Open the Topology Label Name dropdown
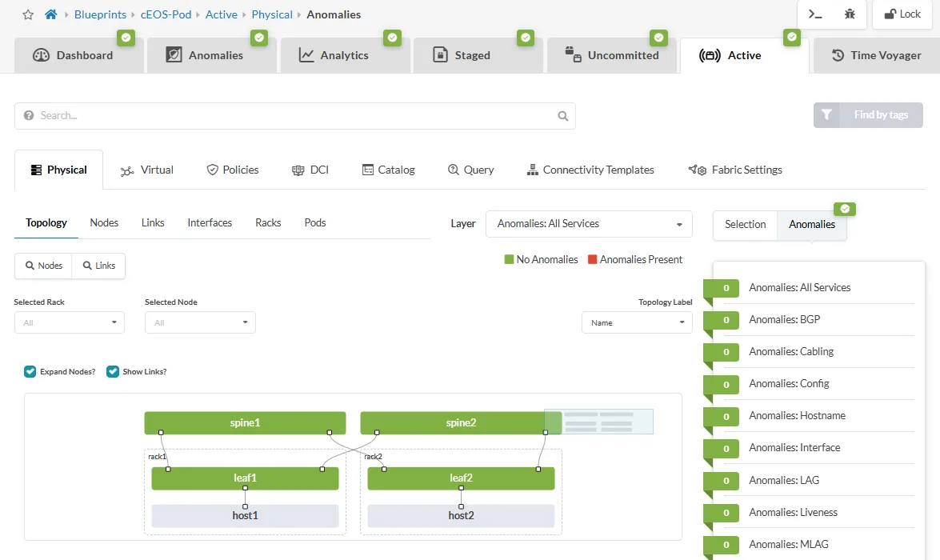 coord(637,322)
